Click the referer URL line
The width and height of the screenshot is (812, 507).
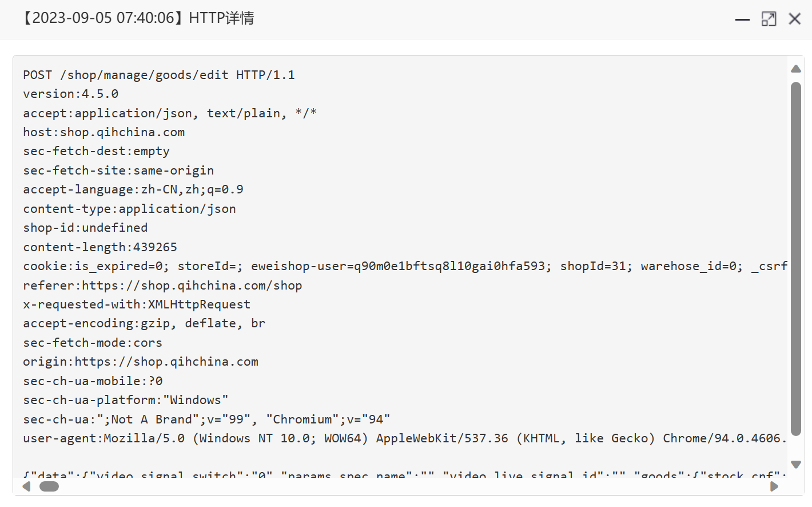(x=162, y=286)
